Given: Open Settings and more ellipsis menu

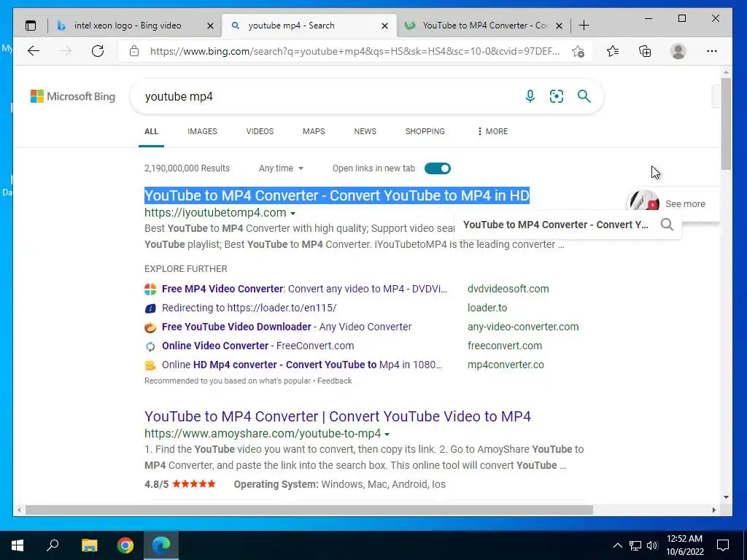Looking at the screenshot, I should click(x=712, y=51).
